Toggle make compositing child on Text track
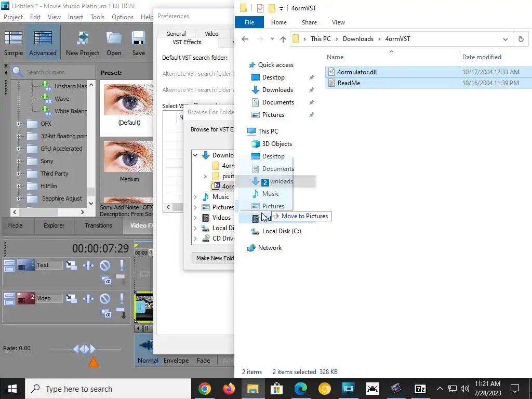Image resolution: width=532 pixels, height=399 pixels. (121, 279)
